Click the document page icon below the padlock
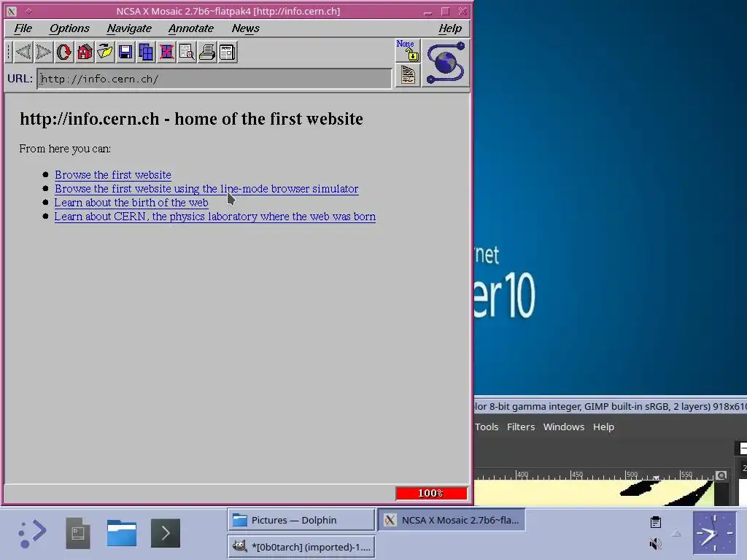 point(408,75)
